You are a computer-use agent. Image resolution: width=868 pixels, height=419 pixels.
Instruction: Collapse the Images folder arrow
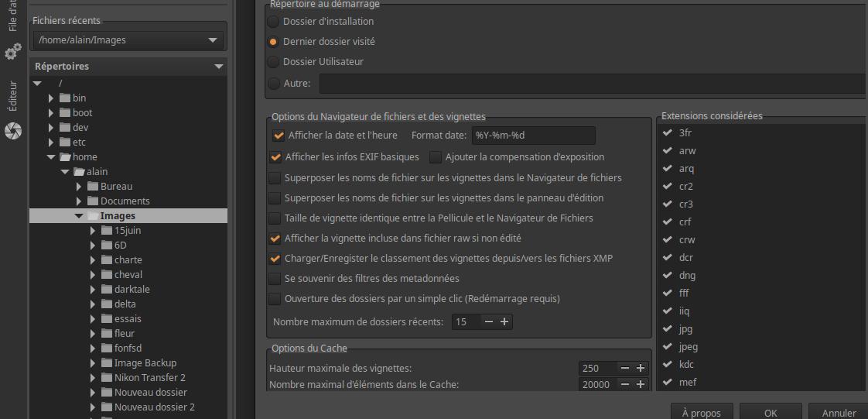79,216
